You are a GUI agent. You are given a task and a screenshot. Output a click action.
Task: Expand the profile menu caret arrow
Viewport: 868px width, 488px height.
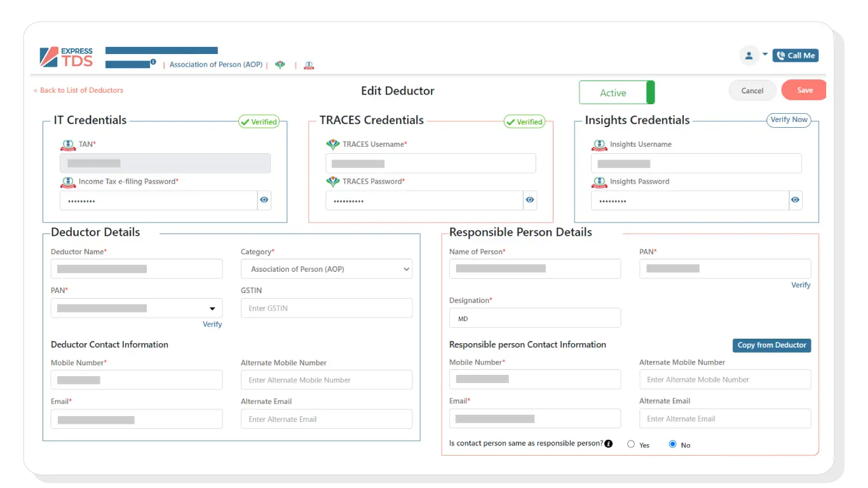coord(765,55)
